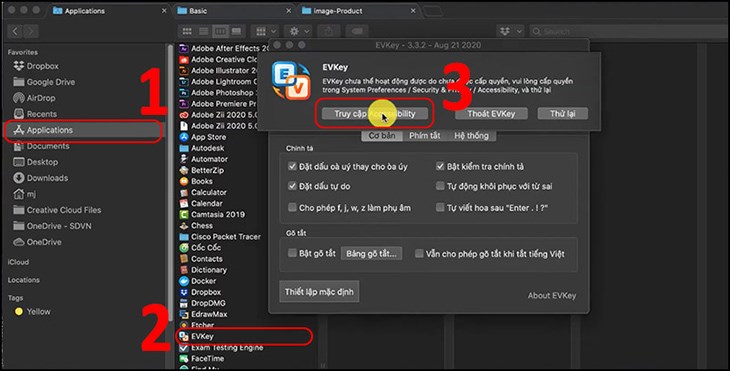Open Bảng gõ tắt settings
This screenshot has height=371, width=730.
coord(371,254)
